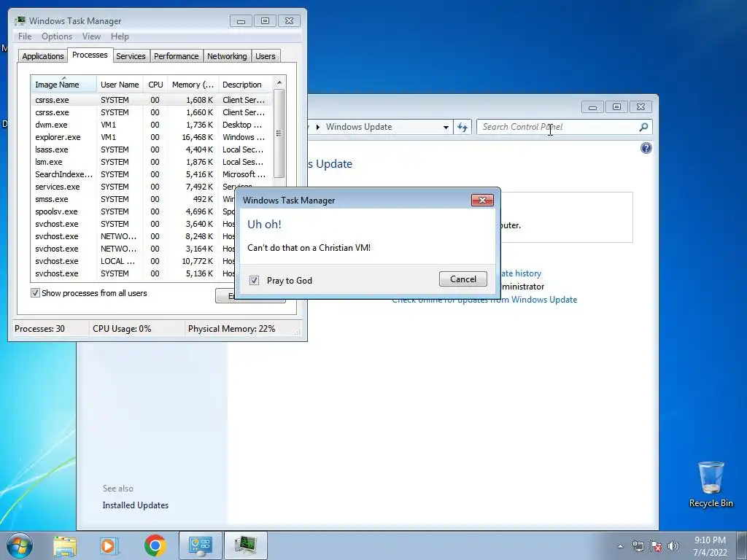Viewport: 747px width, 560px height.
Task: Open the File menu in Task Manager
Action: [x=25, y=36]
